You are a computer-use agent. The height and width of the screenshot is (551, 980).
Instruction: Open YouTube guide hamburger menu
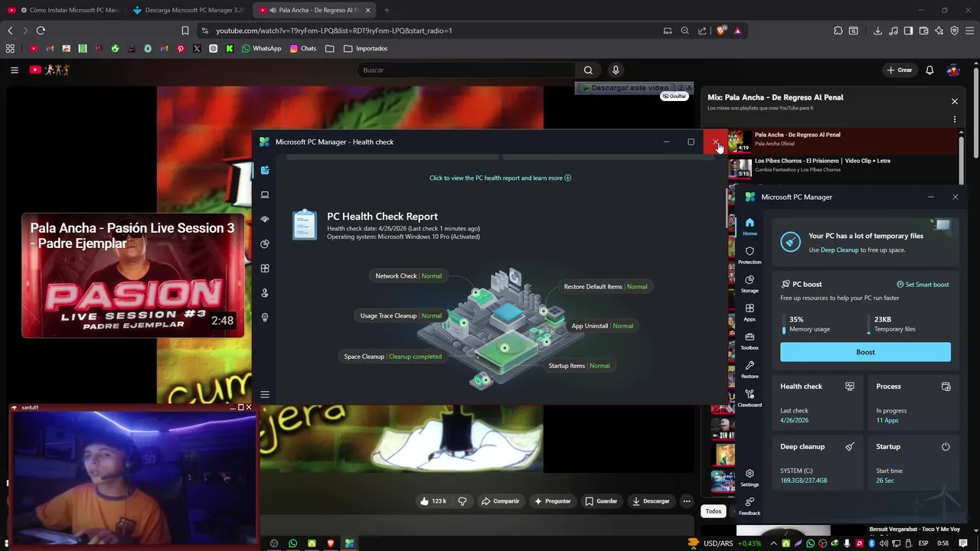[14, 70]
